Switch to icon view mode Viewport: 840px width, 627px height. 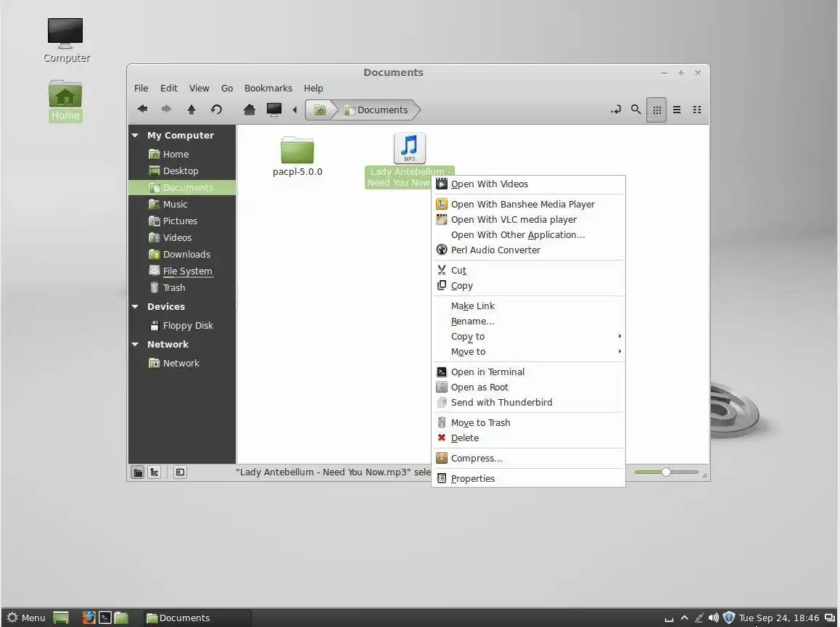click(656, 110)
